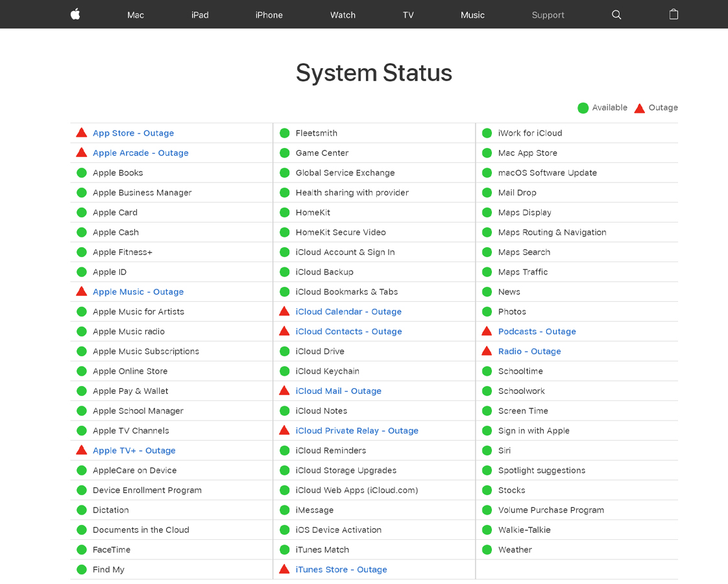Click the Maps Routing & Navigation text

(552, 232)
